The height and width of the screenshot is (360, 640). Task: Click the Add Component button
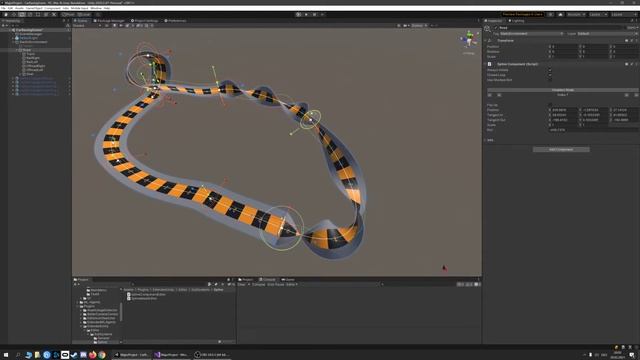pos(561,149)
